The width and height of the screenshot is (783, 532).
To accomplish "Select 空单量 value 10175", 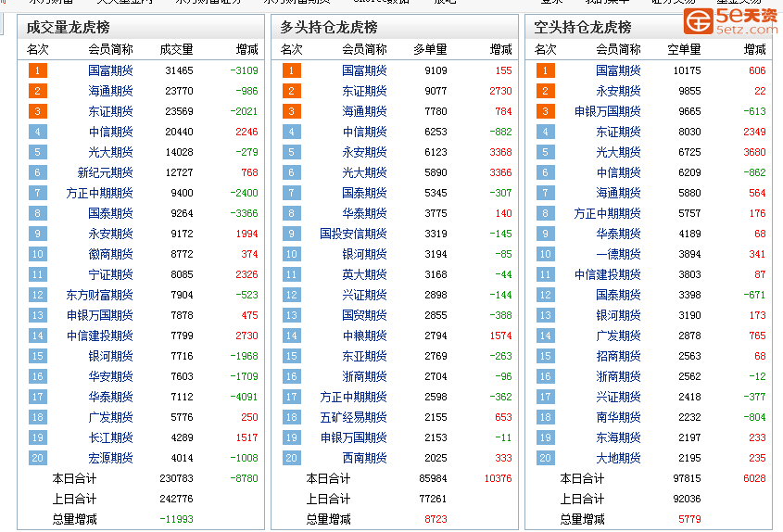I will click(x=688, y=70).
